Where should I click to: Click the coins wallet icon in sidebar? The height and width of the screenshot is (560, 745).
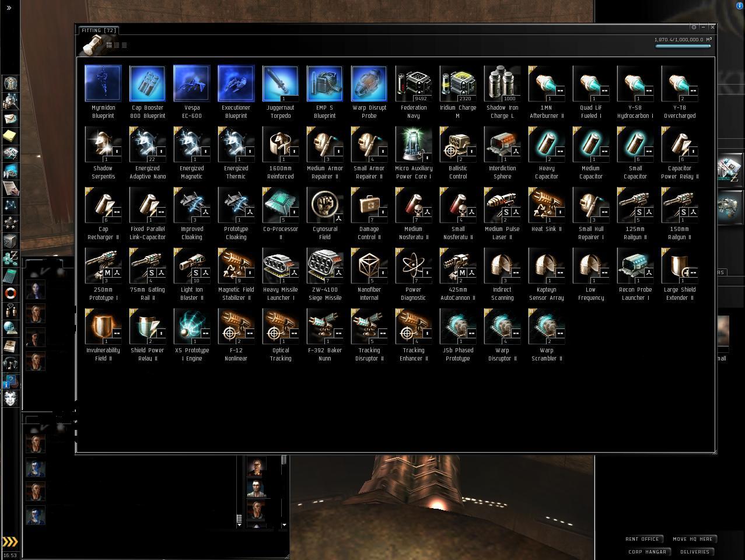[x=11, y=258]
